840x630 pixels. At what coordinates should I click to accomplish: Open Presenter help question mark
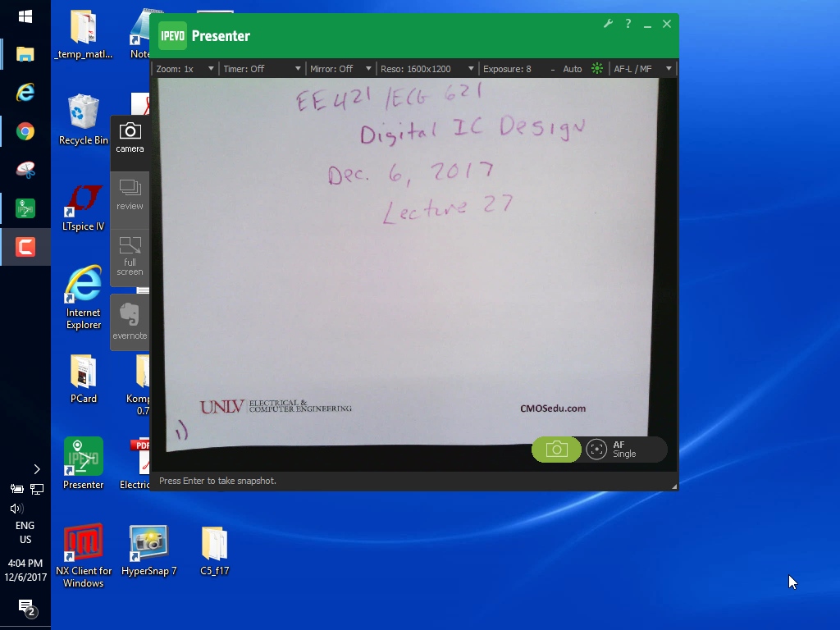[x=628, y=24]
